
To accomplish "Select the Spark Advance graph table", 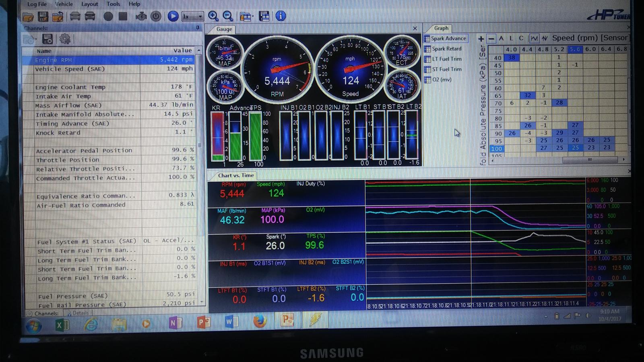I will tap(445, 39).
